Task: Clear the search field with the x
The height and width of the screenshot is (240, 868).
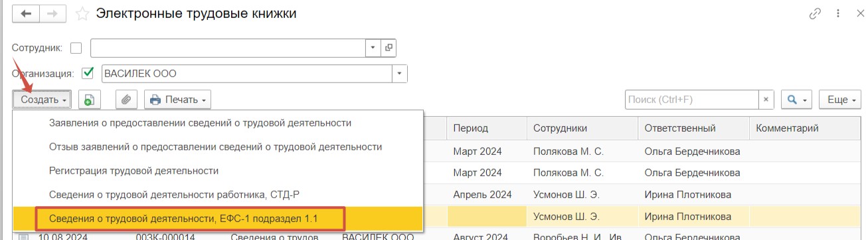Action: [x=766, y=100]
